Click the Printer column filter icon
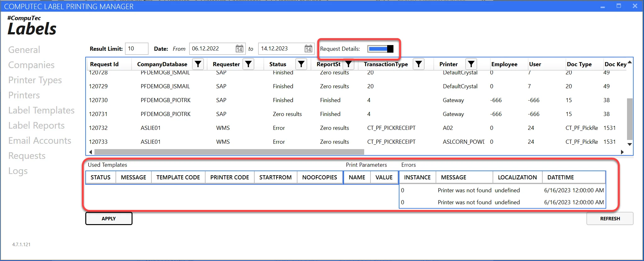Image resolution: width=644 pixels, height=261 pixels. tap(471, 64)
